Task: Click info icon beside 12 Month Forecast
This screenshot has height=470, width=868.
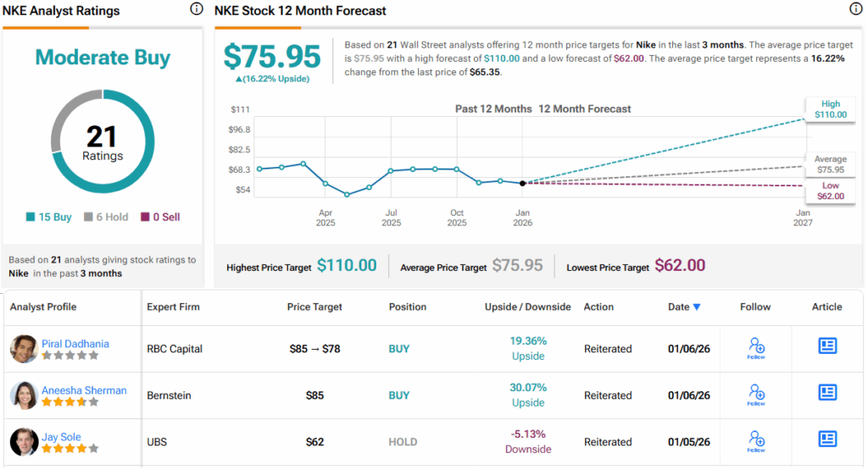Action: (855, 9)
